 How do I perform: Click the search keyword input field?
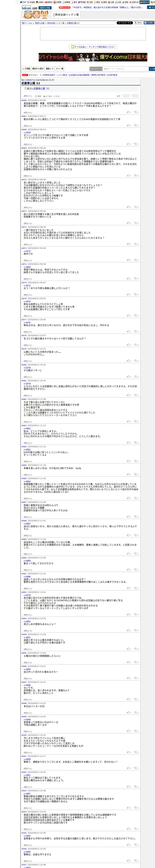(125, 69)
